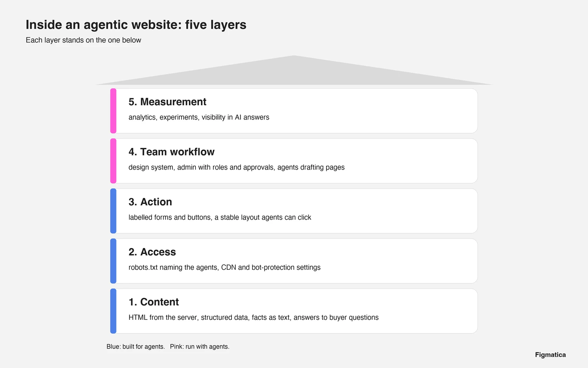
Task: Click 'labelled forms and buttons' description line
Action: (x=220, y=217)
